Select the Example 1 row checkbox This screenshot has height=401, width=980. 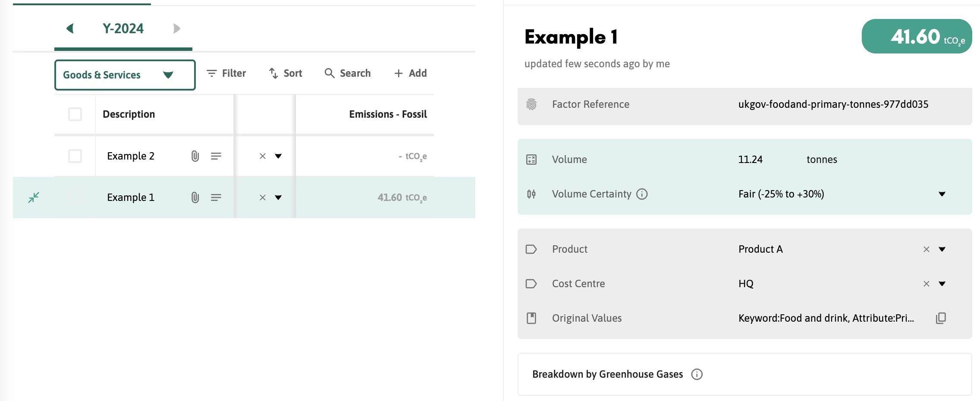click(x=75, y=197)
